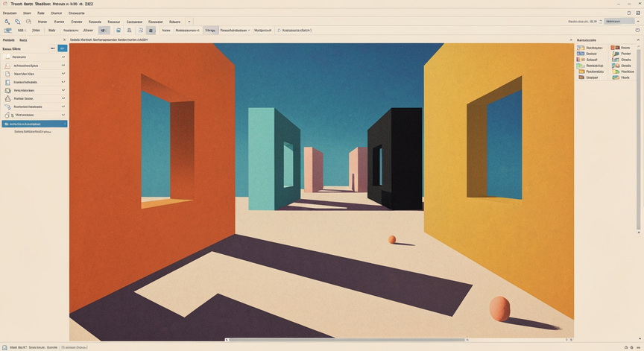
Task: Click the power-style icon below the search box
Action: [637, 31]
